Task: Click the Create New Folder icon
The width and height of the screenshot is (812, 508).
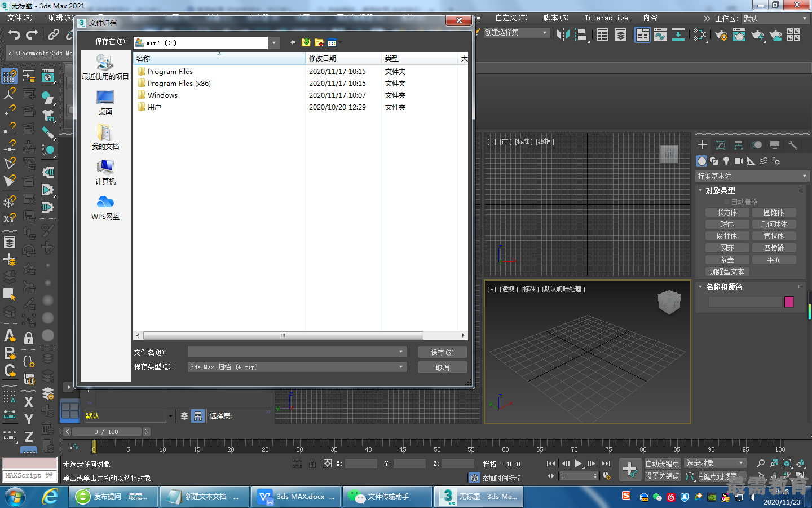Action: click(319, 42)
